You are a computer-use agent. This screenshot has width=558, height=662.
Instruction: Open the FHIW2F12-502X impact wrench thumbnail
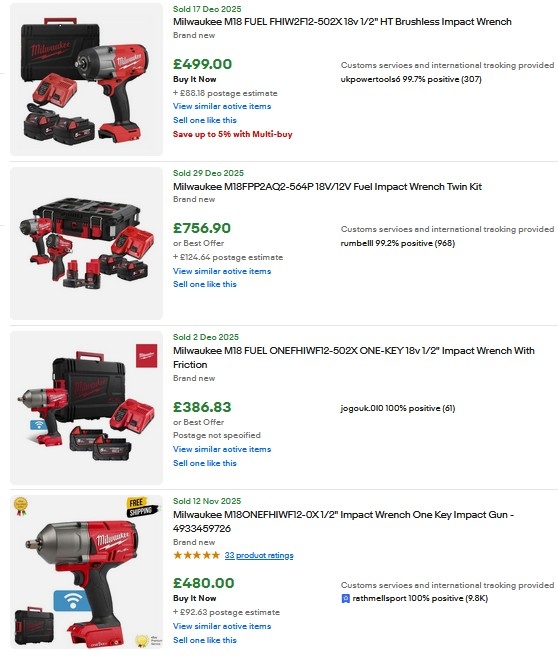pyautogui.click(x=86, y=79)
